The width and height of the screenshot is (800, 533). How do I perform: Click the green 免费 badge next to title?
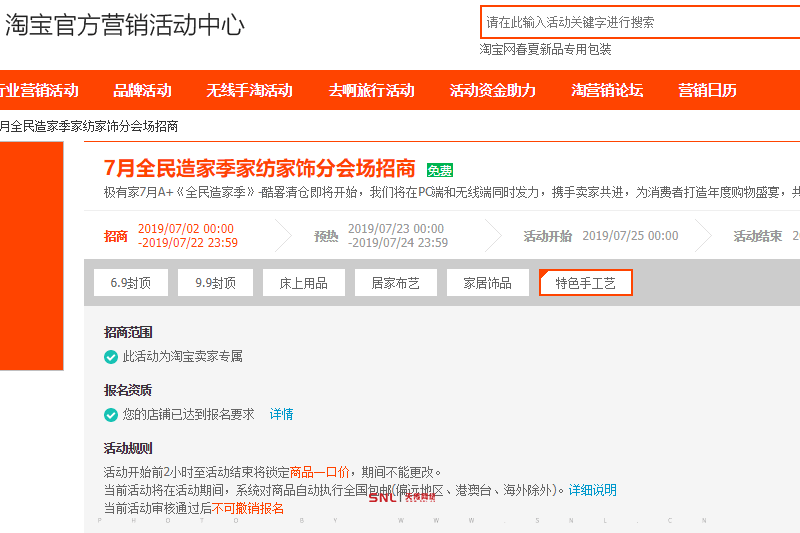pos(440,170)
